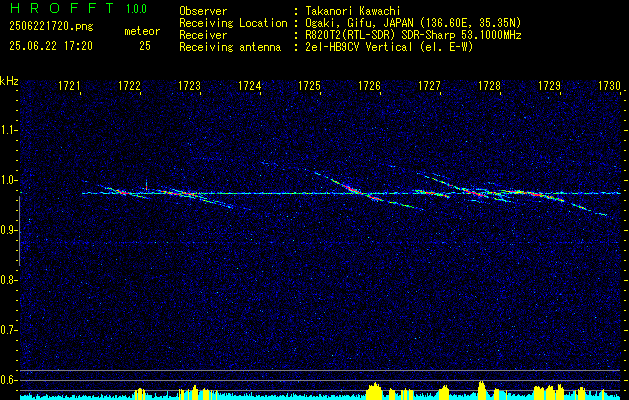
Task: Click the 1729 time marker
Action: 549,86
